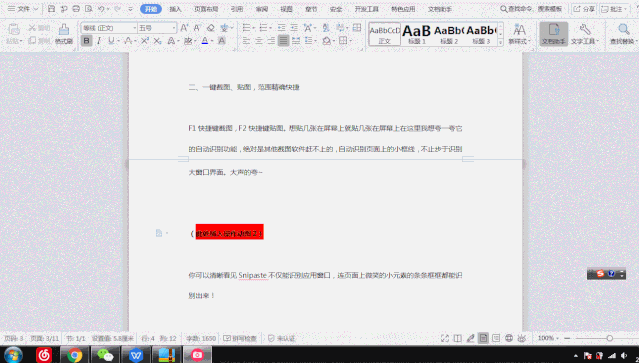Click the zoom slider handle in status bar
The height and width of the screenshot is (363, 639).
(610, 338)
